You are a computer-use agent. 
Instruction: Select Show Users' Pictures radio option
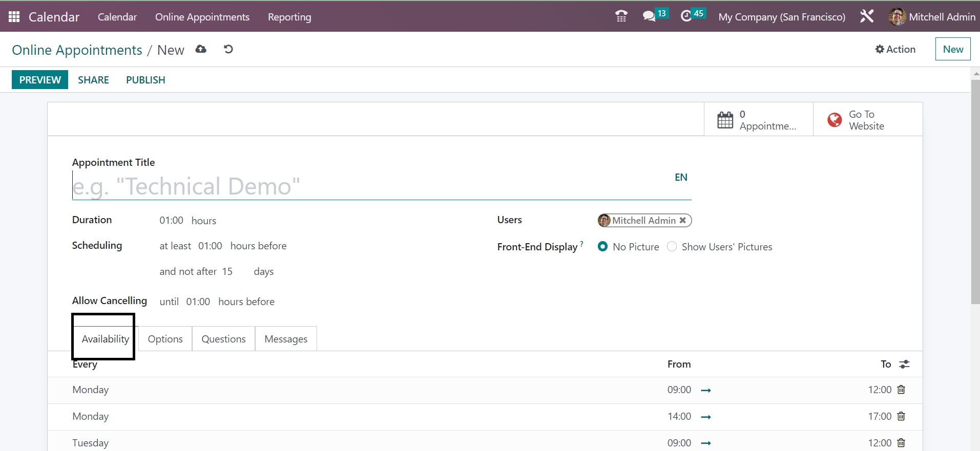pos(672,247)
